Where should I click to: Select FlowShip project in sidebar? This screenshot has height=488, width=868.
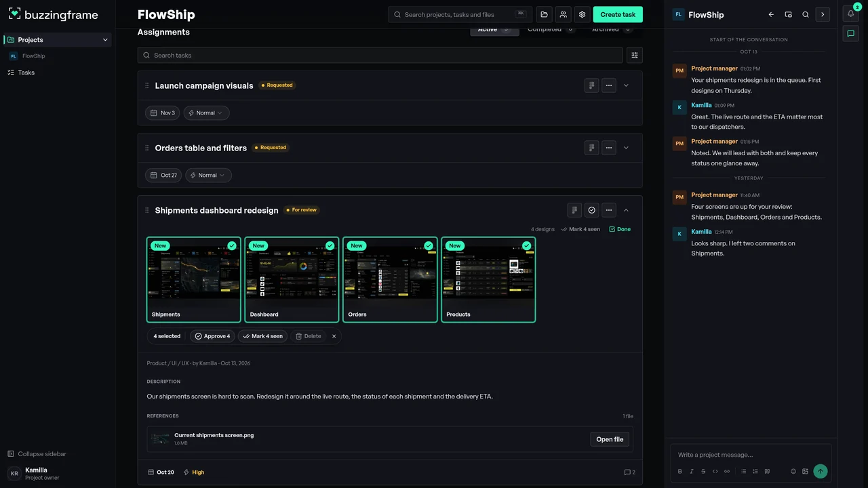(x=33, y=56)
